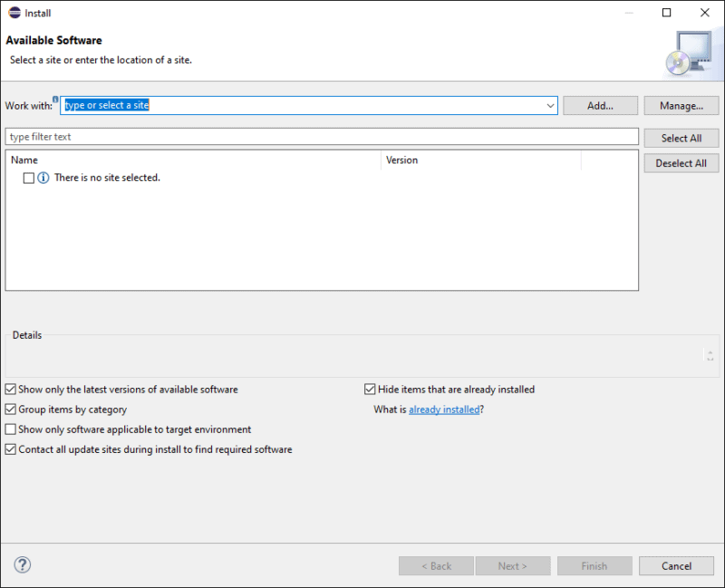Screen dimensions: 725x588
Task: Click the Deselect All button
Action: (x=681, y=163)
